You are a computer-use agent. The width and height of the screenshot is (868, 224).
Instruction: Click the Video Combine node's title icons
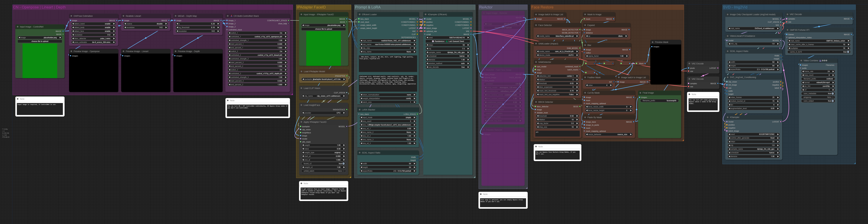point(823,61)
